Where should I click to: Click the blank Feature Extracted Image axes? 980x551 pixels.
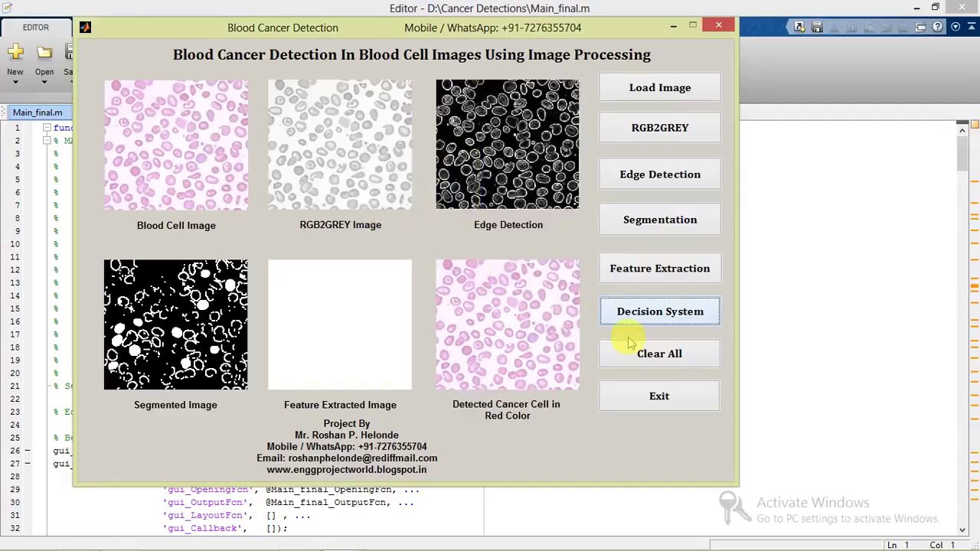coord(340,324)
